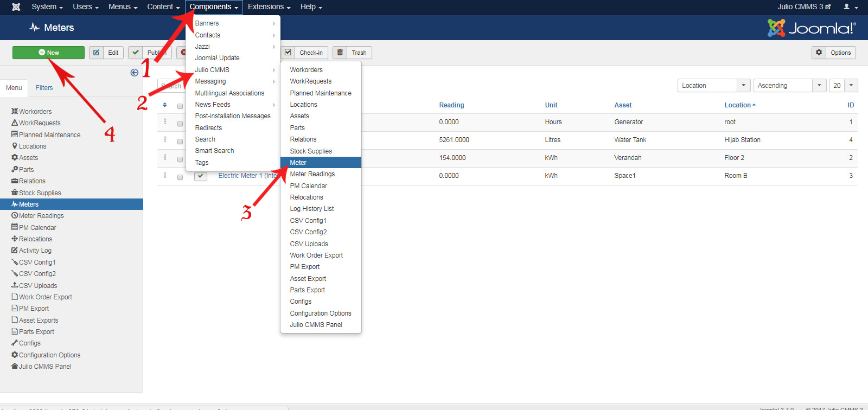
Task: Open Activity Log in the sidebar
Action: click(31, 251)
